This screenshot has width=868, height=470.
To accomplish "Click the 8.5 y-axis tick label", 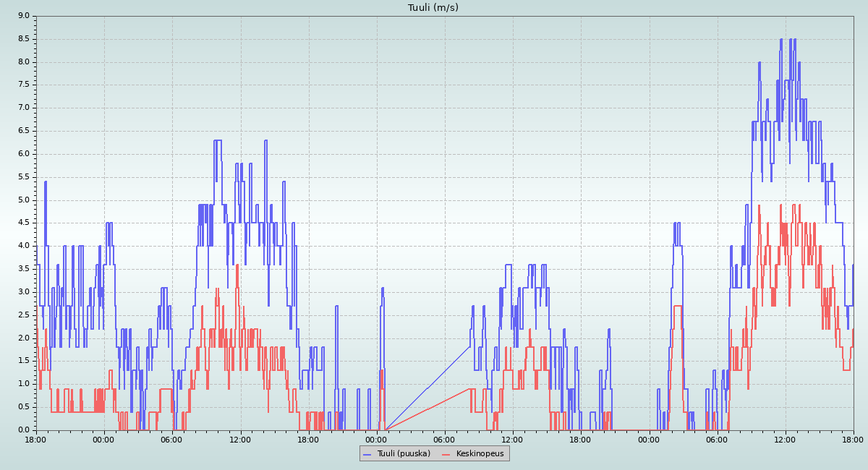I will point(24,39).
